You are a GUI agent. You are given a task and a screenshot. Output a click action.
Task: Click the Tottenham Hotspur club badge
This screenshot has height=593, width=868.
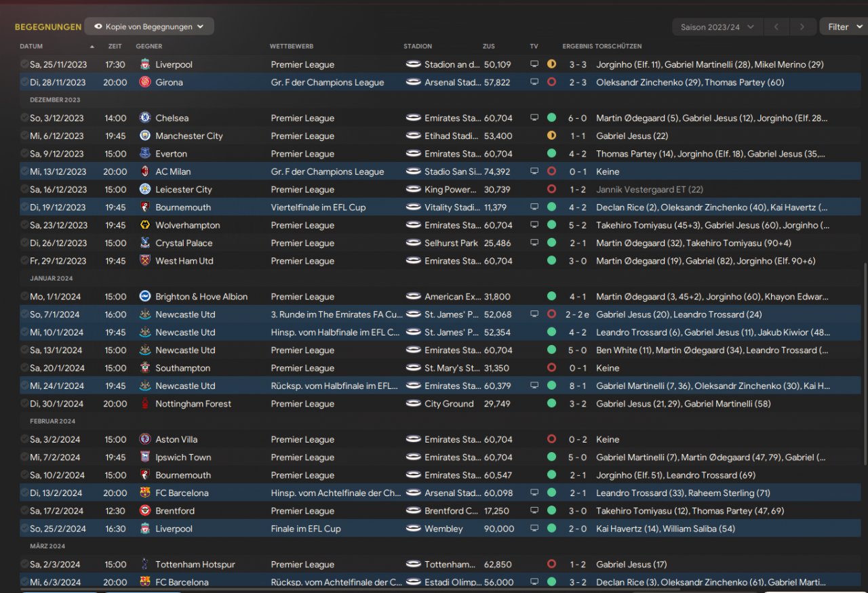point(144,565)
